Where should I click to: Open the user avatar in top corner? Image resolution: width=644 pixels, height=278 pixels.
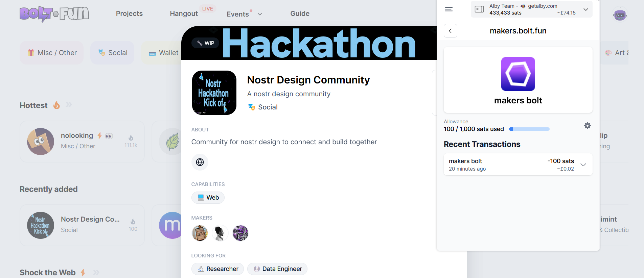620,15
